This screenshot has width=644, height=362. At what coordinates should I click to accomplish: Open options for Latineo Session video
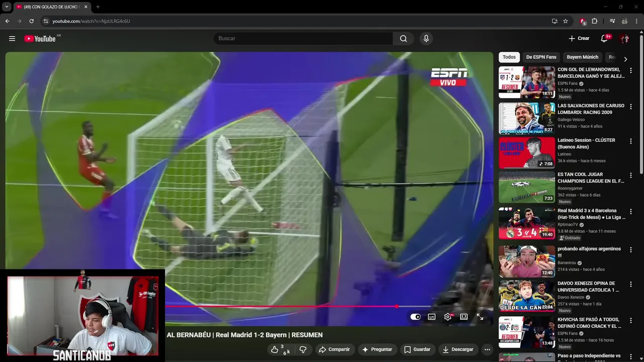[x=631, y=142]
